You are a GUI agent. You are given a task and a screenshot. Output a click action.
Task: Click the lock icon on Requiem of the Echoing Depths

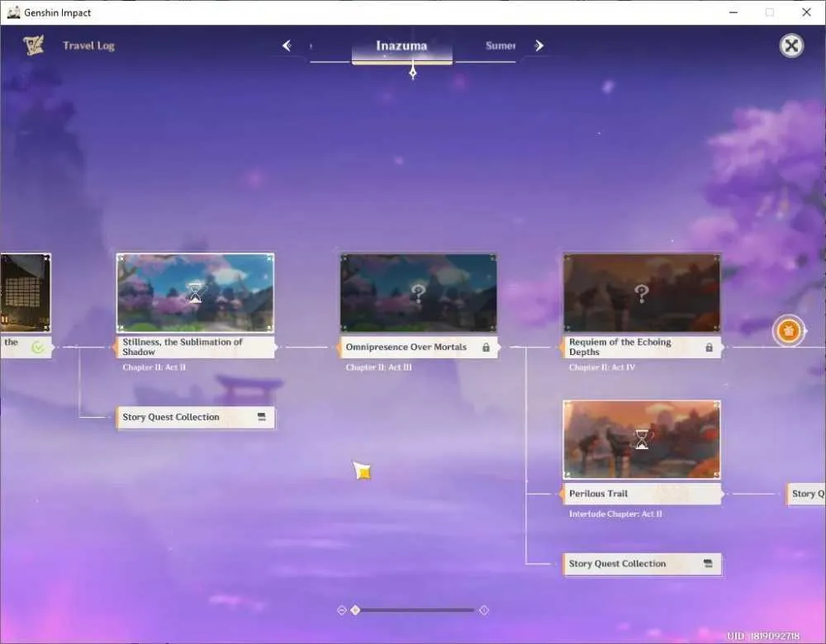(709, 348)
